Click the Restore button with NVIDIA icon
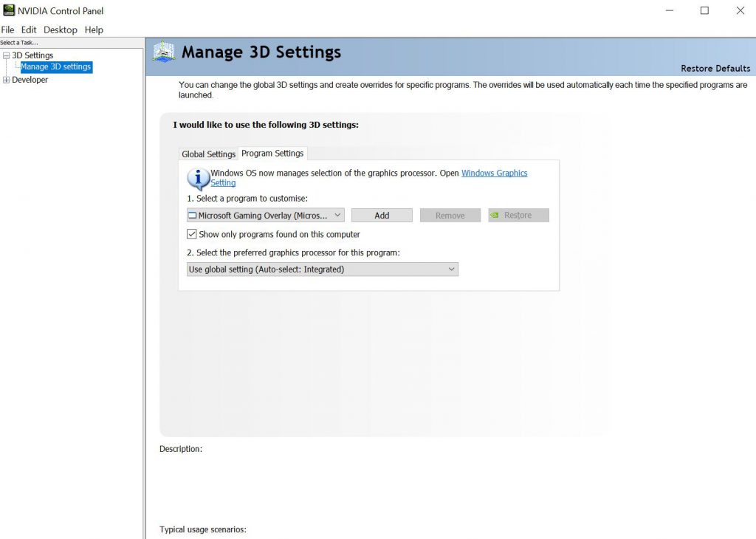 coord(518,216)
